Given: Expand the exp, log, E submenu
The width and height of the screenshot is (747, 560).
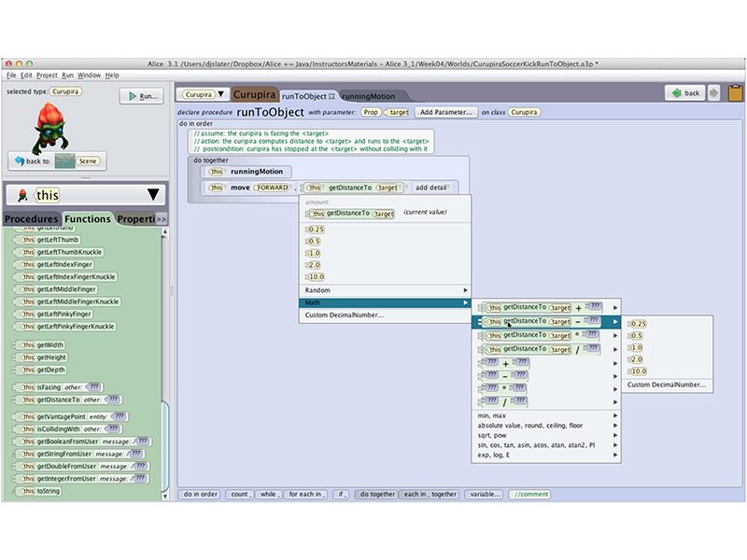Looking at the screenshot, I should [546, 455].
